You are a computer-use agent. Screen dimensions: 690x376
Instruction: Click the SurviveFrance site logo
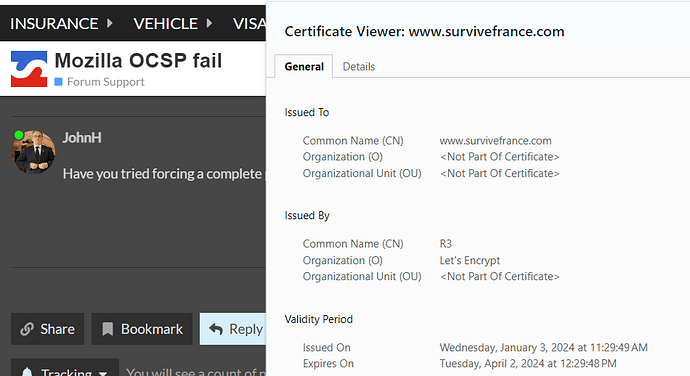(x=29, y=69)
